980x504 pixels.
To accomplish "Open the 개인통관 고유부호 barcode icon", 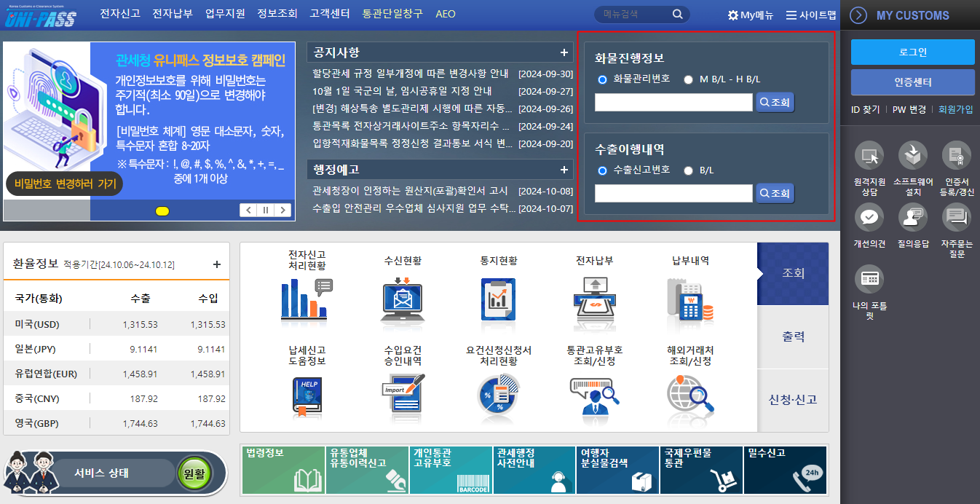I will point(450,469).
